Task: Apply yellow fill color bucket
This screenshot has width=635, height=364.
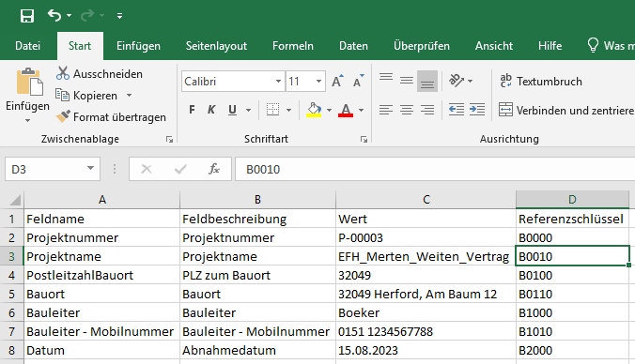Action: click(x=314, y=110)
